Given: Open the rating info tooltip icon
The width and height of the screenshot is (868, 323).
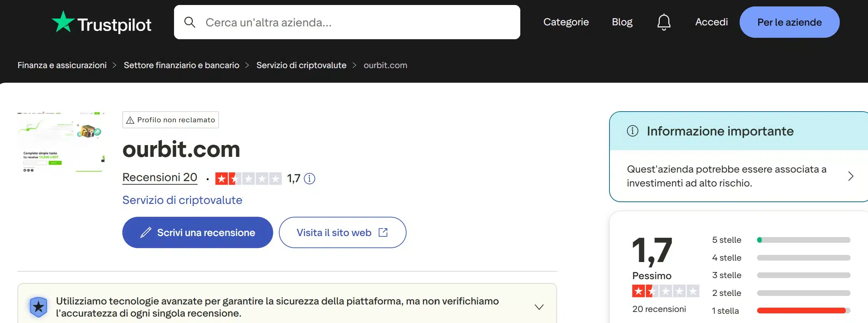Looking at the screenshot, I should pyautogui.click(x=310, y=179).
